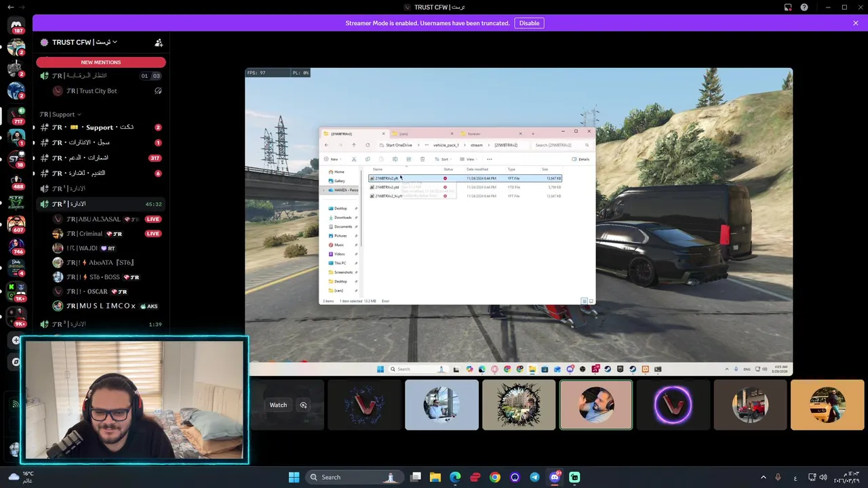Viewport: 868px width, 488px height.
Task: Go back with Discord title bar arrow
Action: (9, 7)
